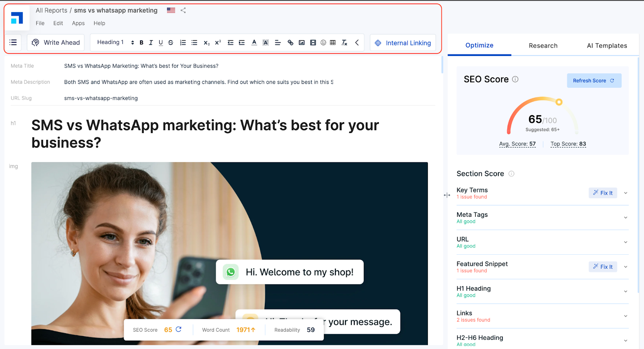Open the text color picker
Viewport: 644px width, 349px height.
(x=254, y=43)
